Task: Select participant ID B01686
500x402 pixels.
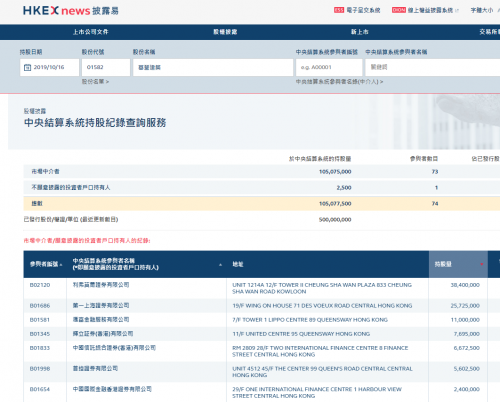Action: click(40, 306)
